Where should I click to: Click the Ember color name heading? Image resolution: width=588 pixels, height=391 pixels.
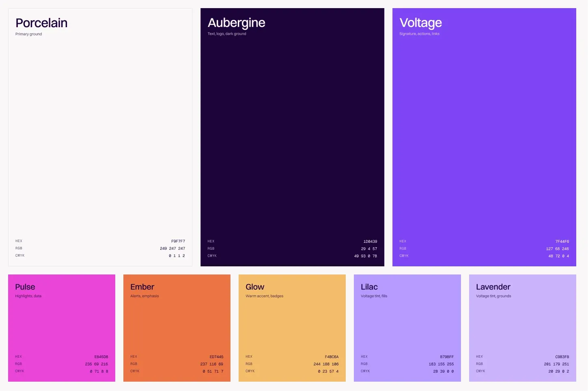[142, 287]
